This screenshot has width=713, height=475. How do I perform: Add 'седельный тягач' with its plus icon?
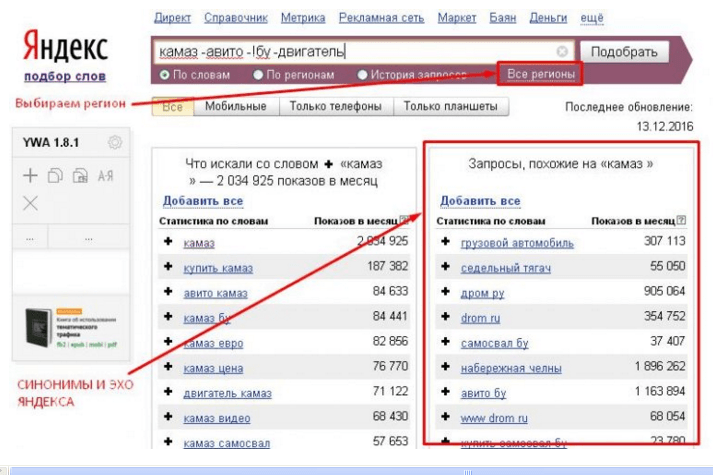coord(445,266)
